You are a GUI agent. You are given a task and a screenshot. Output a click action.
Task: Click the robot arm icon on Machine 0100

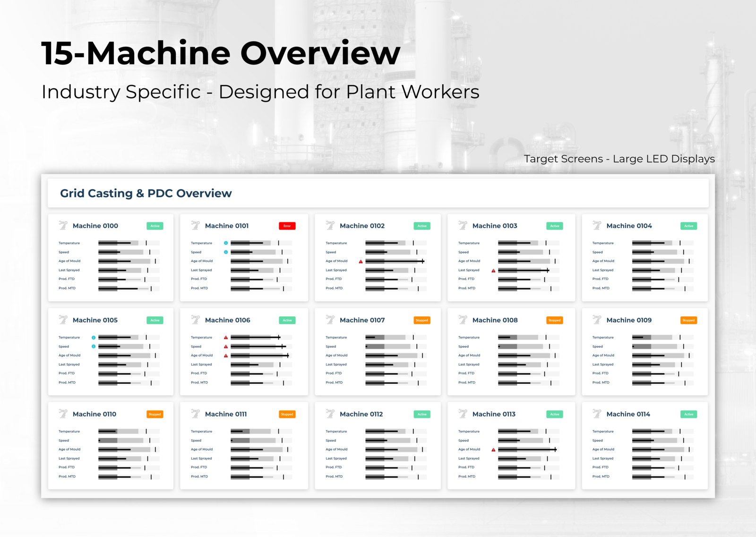coord(62,226)
